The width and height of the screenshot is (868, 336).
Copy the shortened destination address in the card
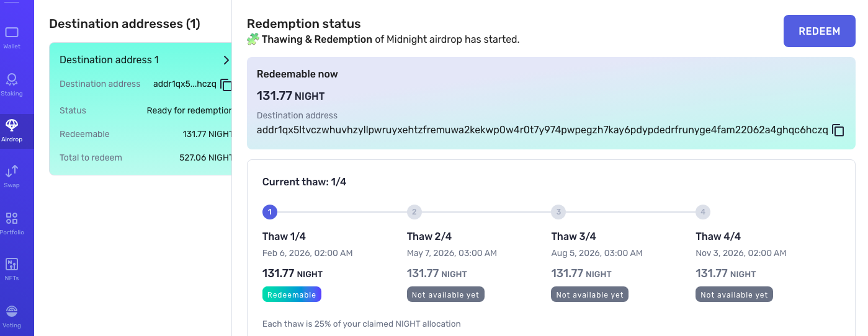(x=226, y=84)
